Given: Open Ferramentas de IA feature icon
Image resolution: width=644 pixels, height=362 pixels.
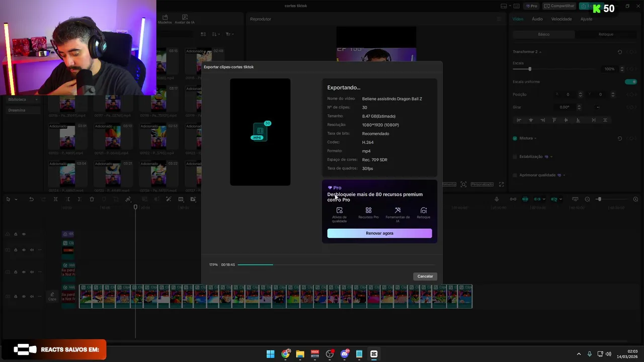Looking at the screenshot, I should click(397, 215).
